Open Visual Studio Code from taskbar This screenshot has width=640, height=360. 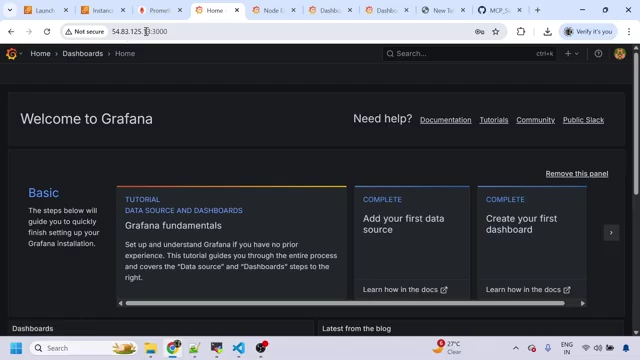pos(239,348)
